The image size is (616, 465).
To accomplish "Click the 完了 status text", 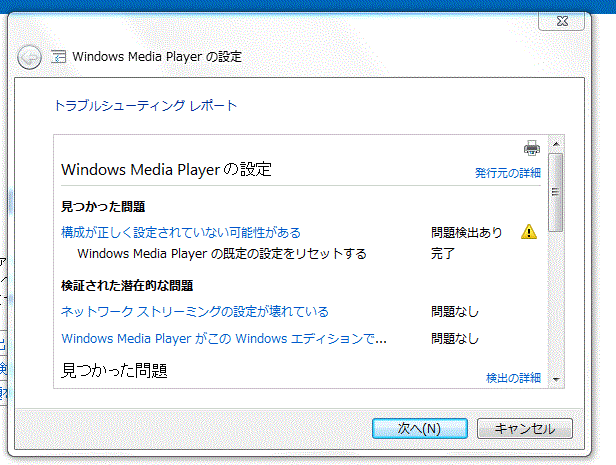I will 443,254.
